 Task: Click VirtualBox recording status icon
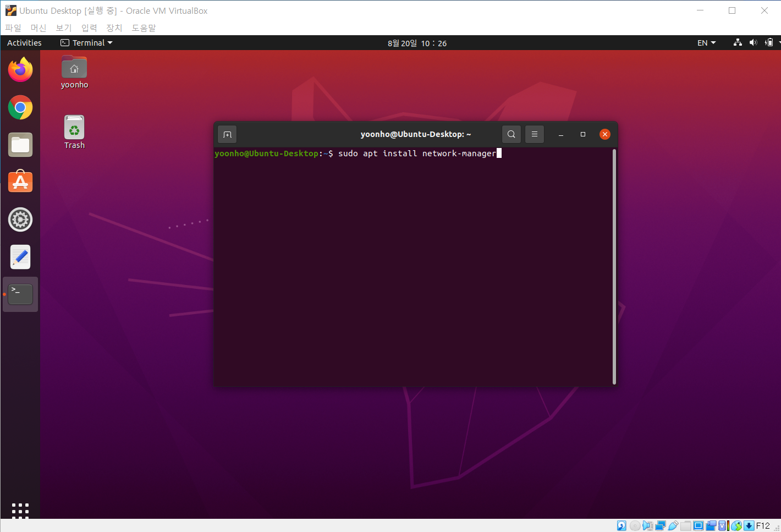(x=711, y=525)
